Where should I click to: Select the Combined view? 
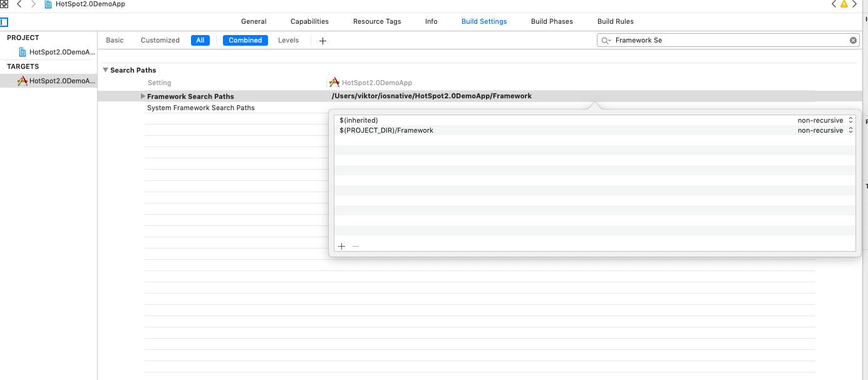pos(245,40)
